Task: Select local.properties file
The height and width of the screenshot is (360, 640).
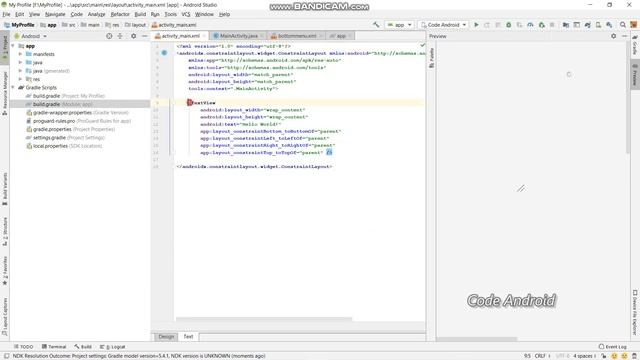Action: [64, 146]
